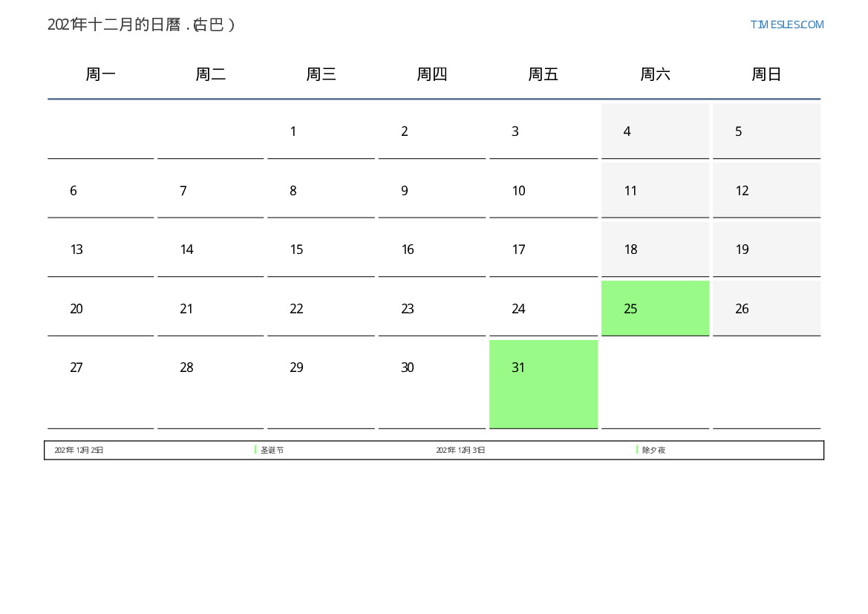
Task: Click Saturday the 18th cell
Action: coord(656,249)
